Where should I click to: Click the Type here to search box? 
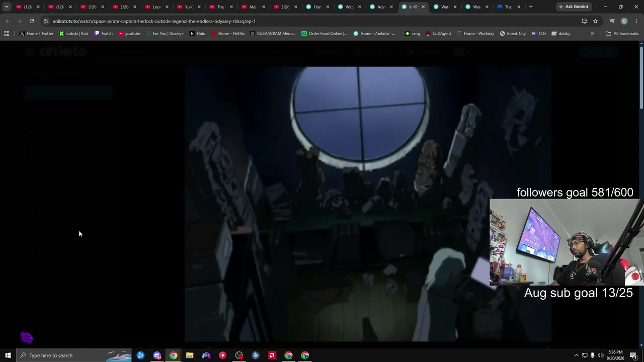click(x=74, y=355)
